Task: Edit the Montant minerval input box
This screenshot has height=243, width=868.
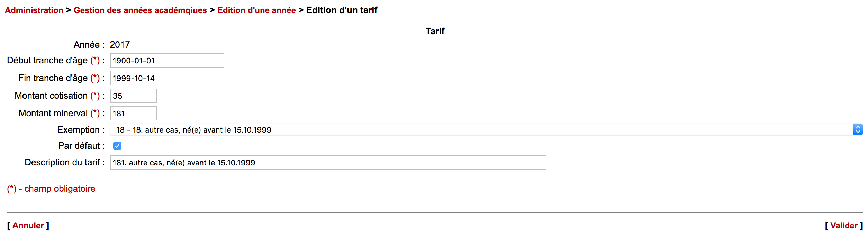Action: (133, 114)
